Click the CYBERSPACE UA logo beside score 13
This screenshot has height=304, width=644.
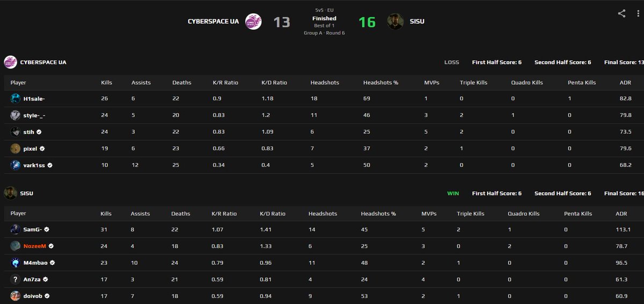(x=253, y=21)
